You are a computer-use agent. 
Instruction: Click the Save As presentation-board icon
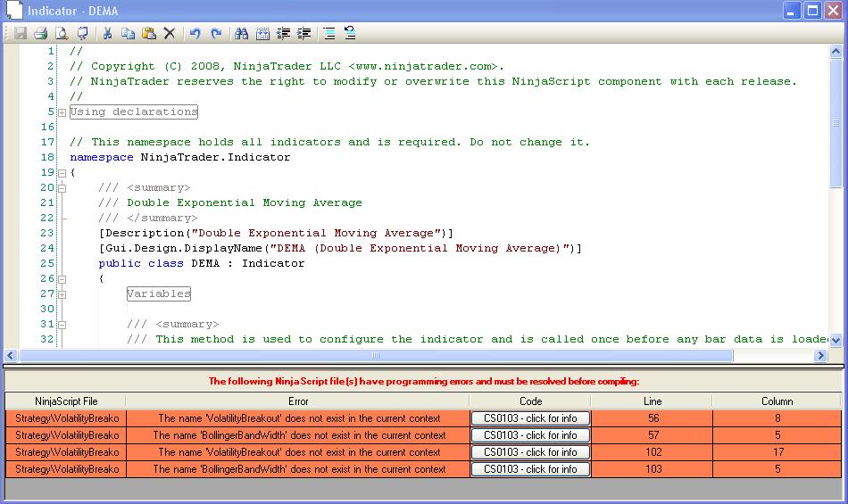[x=82, y=34]
